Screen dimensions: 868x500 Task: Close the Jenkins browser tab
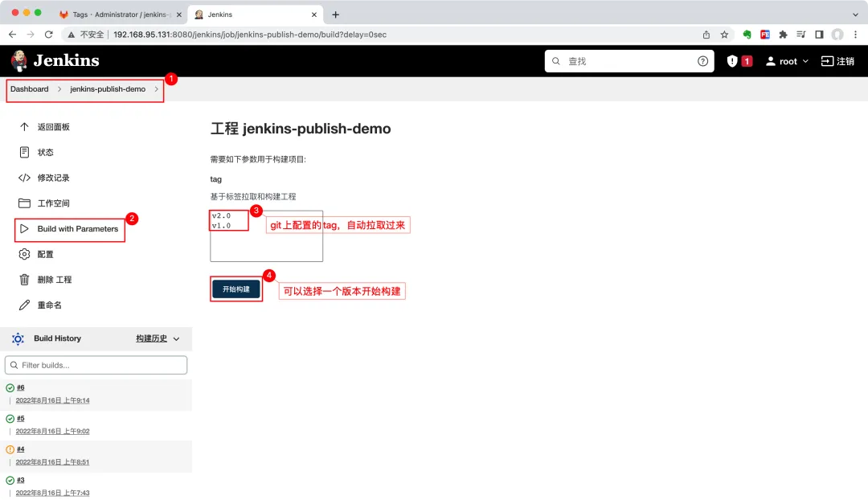pos(314,15)
